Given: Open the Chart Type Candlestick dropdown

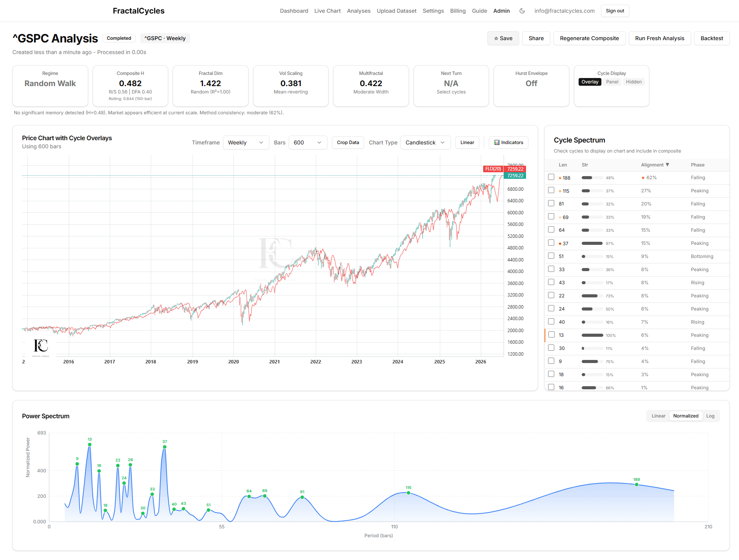Looking at the screenshot, I should 425,143.
